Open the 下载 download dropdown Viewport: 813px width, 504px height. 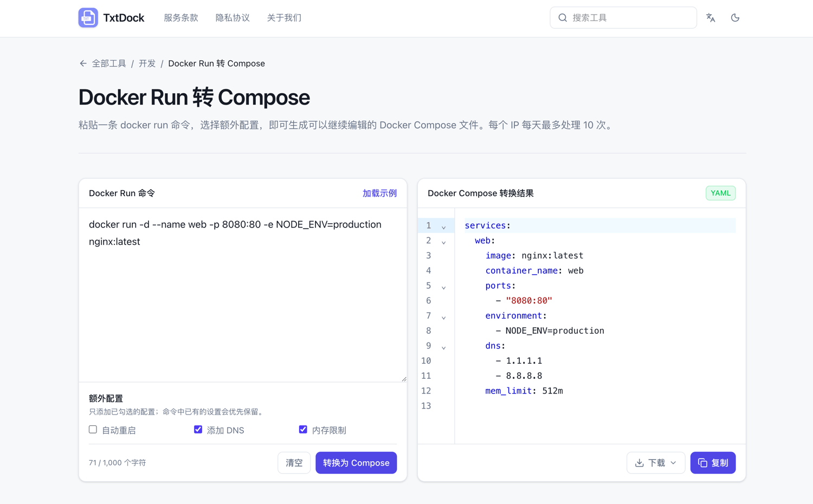coord(656,463)
